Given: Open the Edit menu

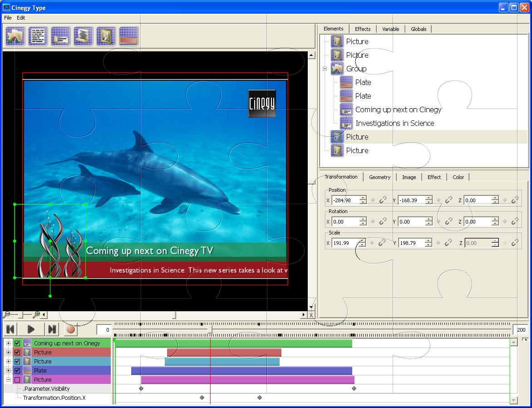Looking at the screenshot, I should pyautogui.click(x=21, y=18).
